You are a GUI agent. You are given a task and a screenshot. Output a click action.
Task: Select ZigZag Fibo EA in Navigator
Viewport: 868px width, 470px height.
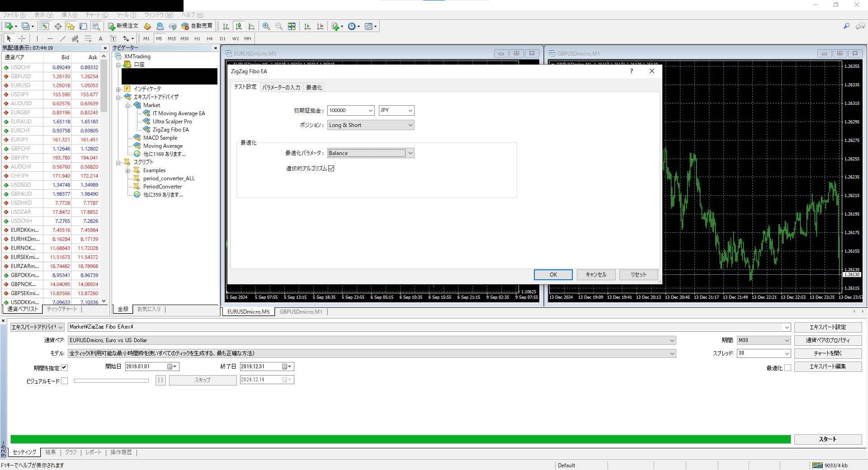click(170, 130)
